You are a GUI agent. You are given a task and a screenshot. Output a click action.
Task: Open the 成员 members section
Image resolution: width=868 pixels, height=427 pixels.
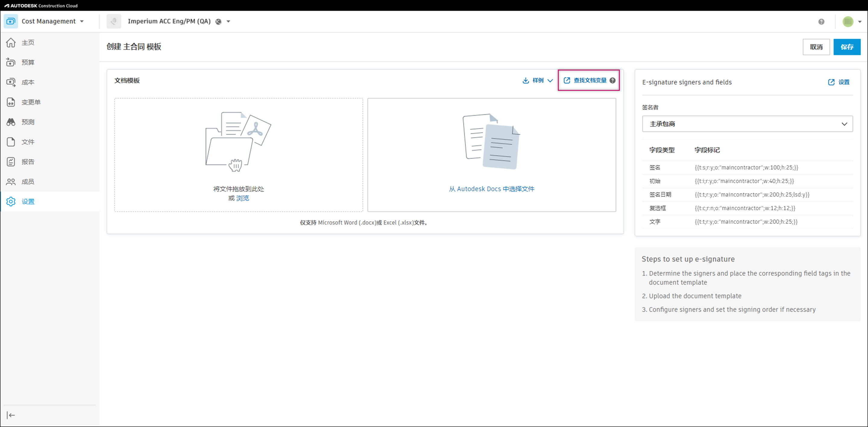click(x=28, y=182)
